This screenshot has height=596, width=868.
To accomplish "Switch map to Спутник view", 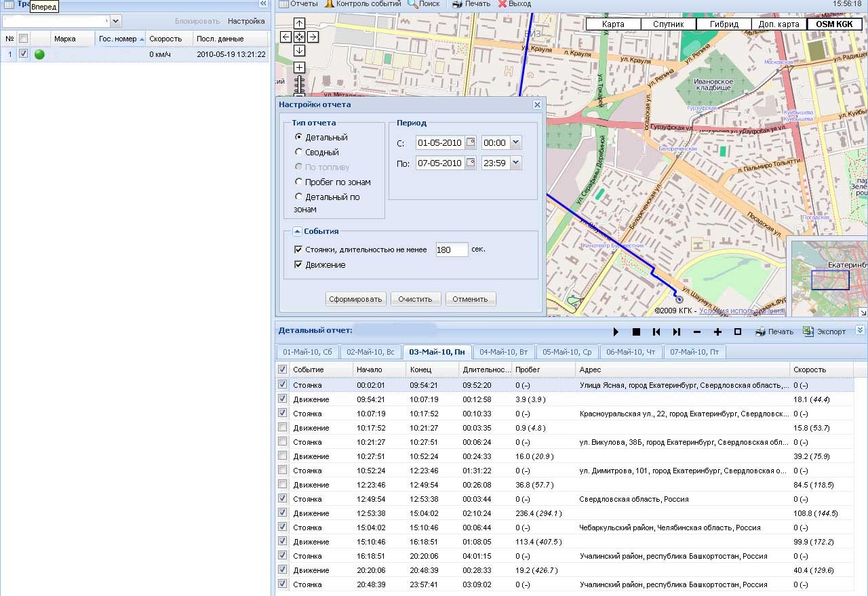I will pos(668,24).
